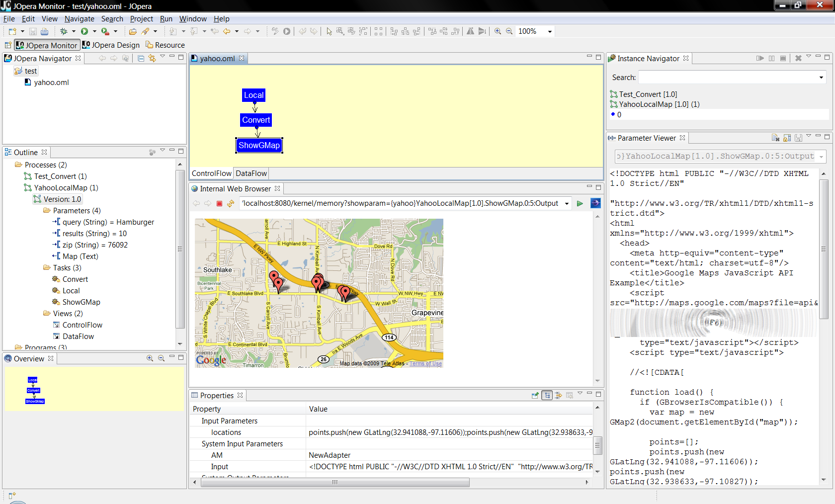835x504 pixels.
Task: Select yahoo.oml in JOpera Navigator
Action: coord(47,83)
